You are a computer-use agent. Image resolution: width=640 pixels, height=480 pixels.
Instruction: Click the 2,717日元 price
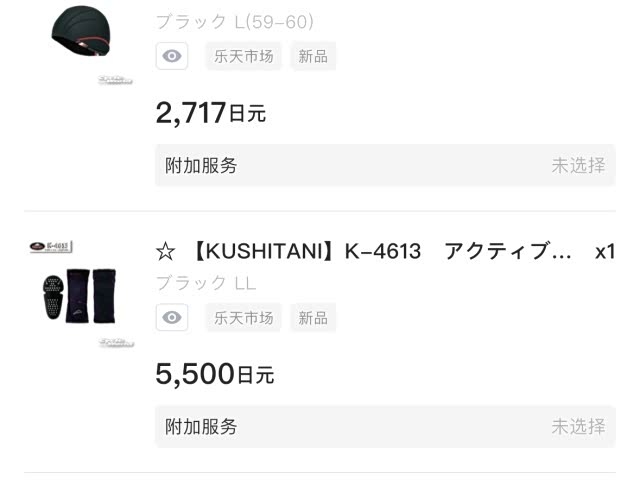point(211,113)
